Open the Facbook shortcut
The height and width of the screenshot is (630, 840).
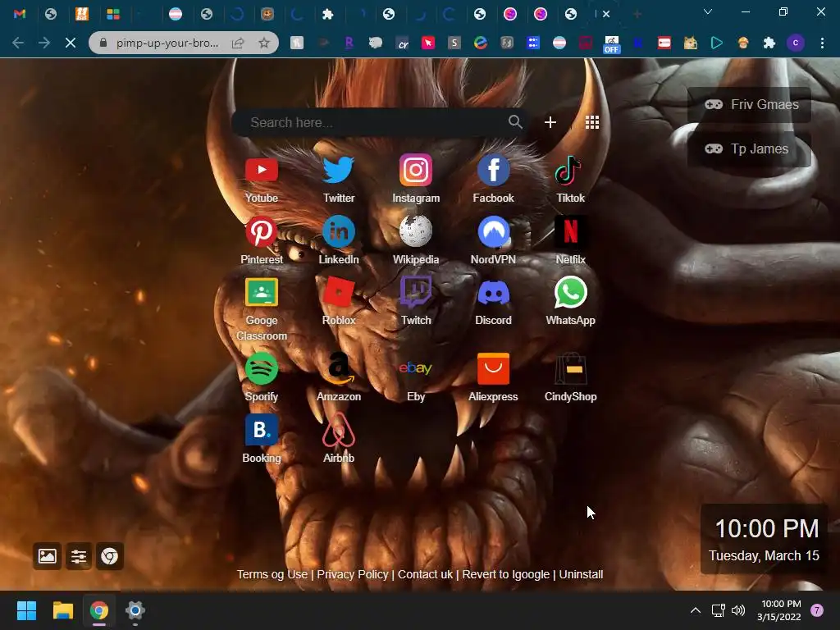pos(493,179)
